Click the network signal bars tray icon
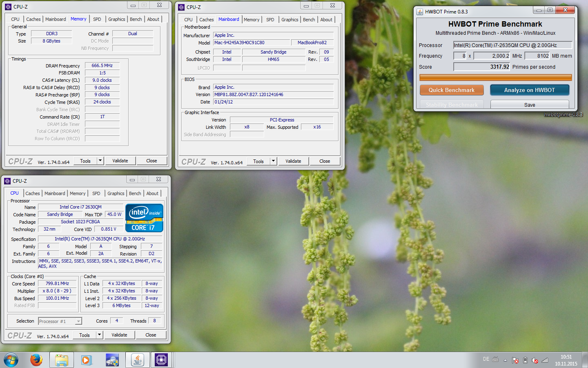 click(545, 360)
